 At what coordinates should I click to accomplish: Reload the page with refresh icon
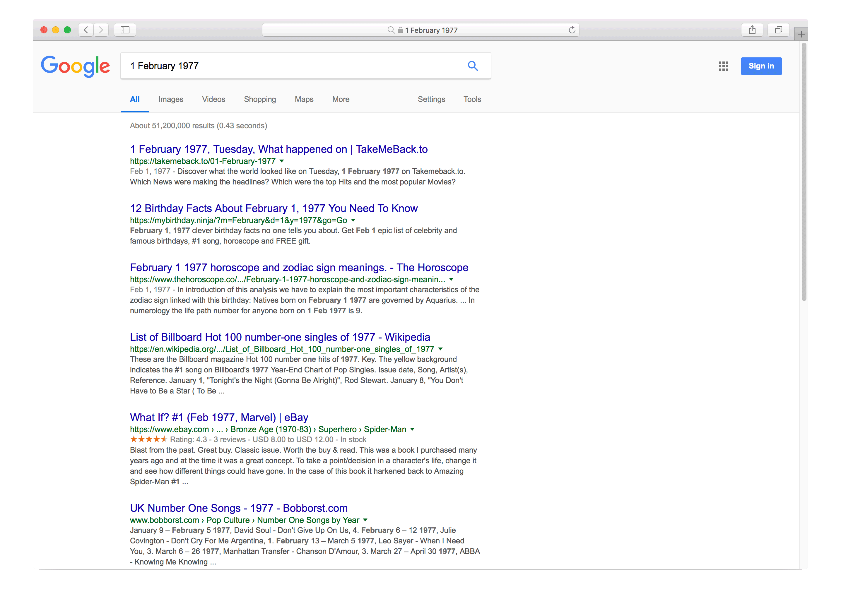[572, 30]
